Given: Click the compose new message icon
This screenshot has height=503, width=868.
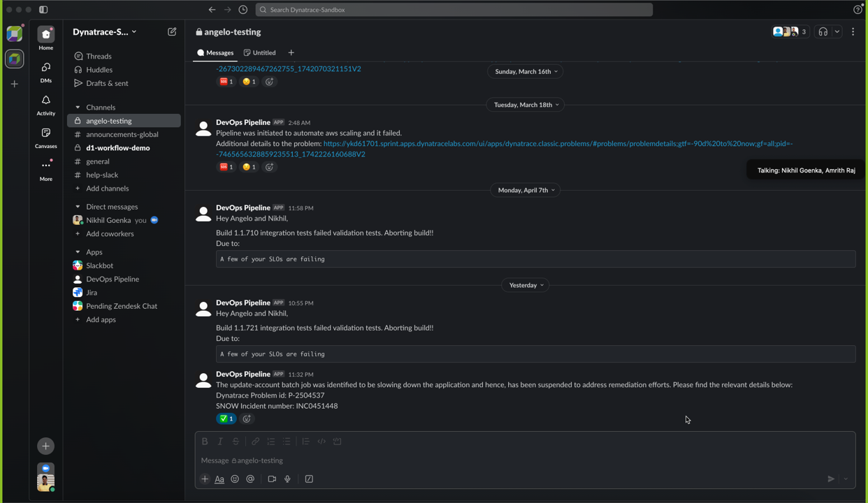Looking at the screenshot, I should [x=172, y=32].
